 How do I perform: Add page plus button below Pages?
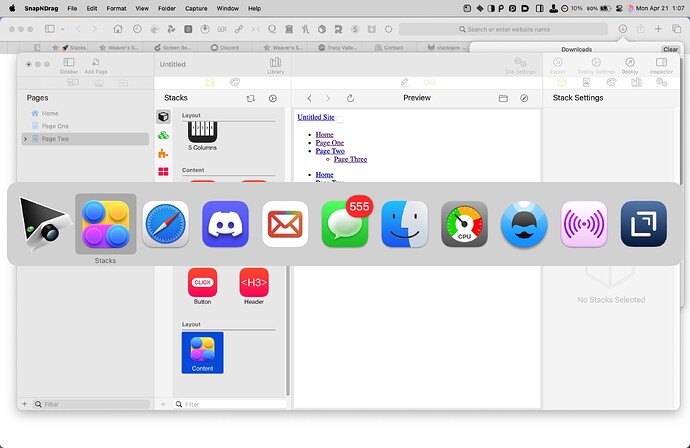(x=25, y=404)
